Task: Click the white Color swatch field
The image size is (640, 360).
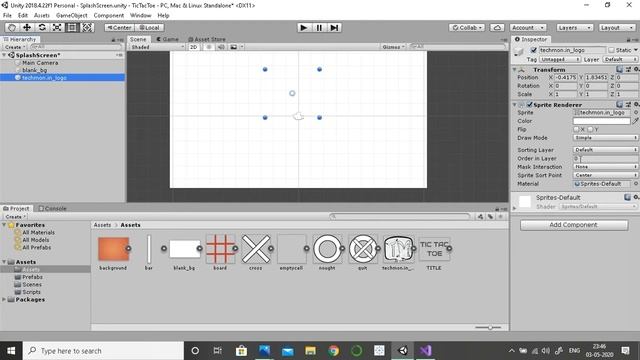Action: (602, 121)
